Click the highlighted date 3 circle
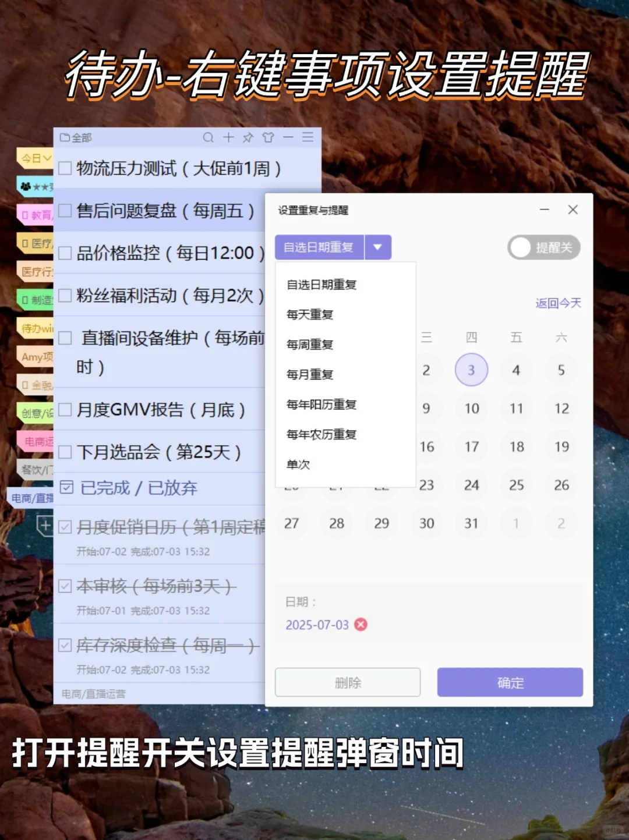The image size is (629, 840). pyautogui.click(x=471, y=369)
